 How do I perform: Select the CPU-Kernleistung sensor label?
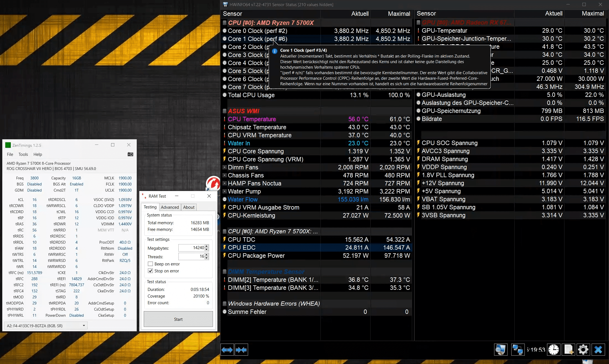coord(251,215)
